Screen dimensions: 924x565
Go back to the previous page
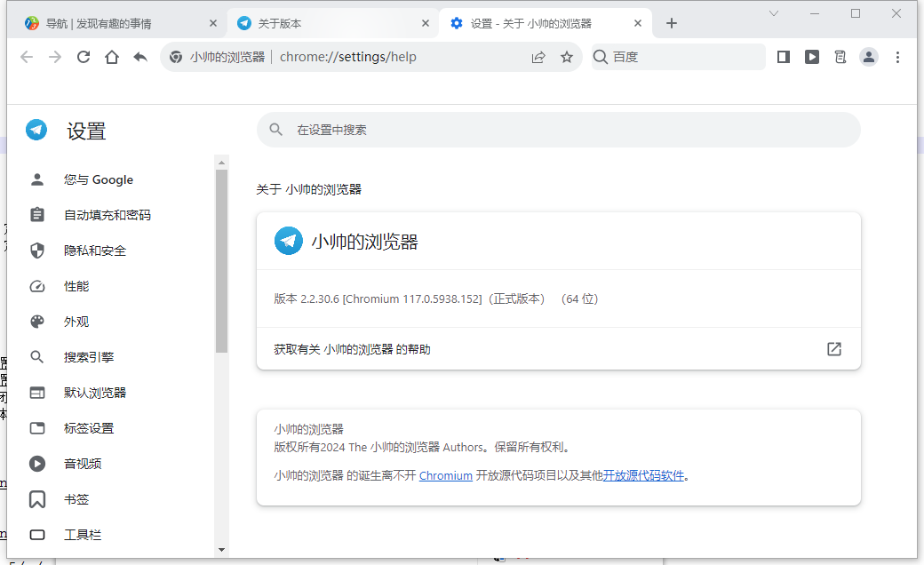(x=27, y=57)
